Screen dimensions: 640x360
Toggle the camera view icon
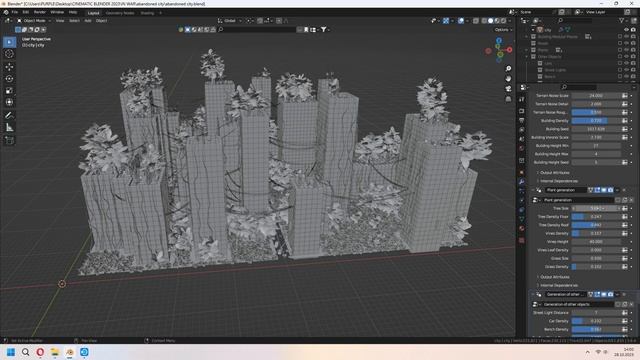508,89
